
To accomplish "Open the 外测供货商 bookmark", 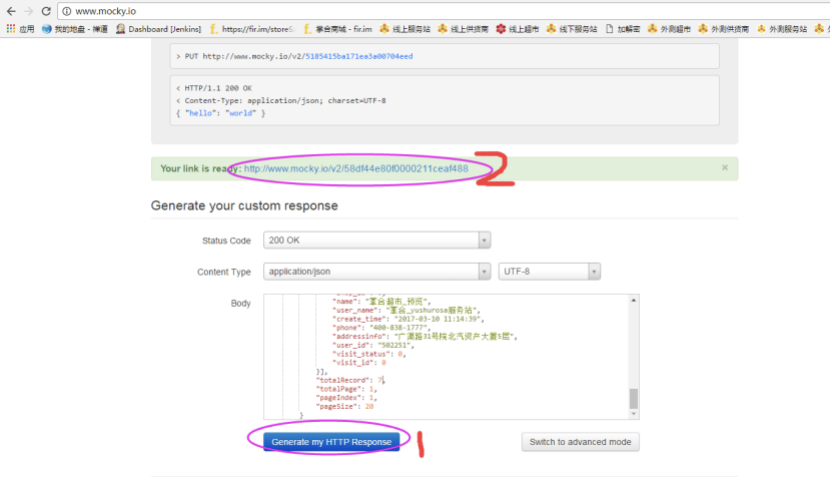I will coord(724,29).
